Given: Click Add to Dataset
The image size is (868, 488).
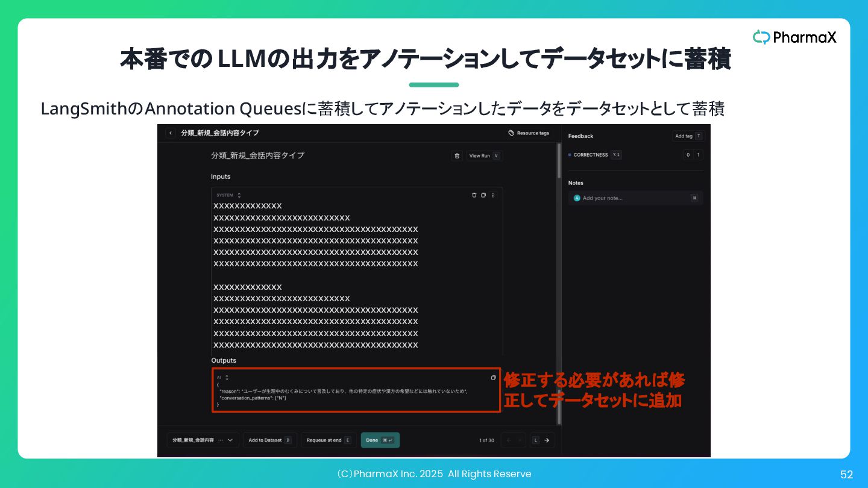Looking at the screenshot, I should click(x=270, y=440).
